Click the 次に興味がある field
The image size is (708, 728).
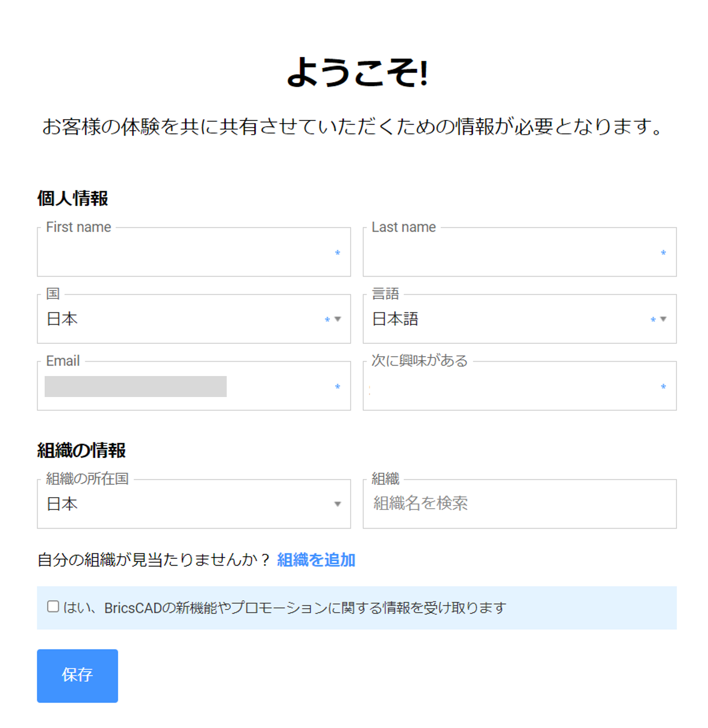[x=519, y=386]
